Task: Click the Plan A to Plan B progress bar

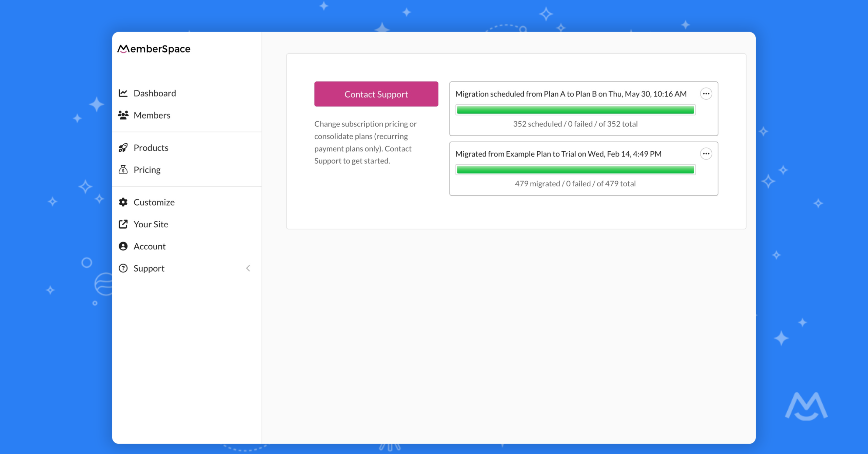Action: click(575, 110)
